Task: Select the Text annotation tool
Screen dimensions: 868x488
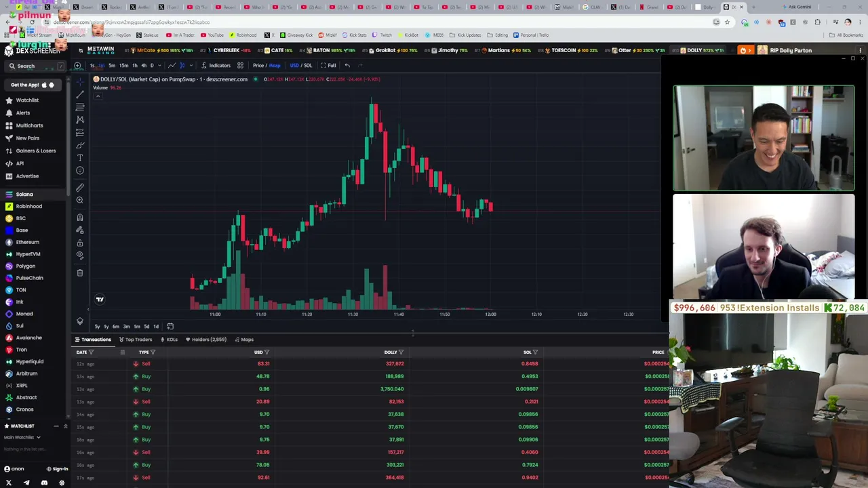Action: 80,158
